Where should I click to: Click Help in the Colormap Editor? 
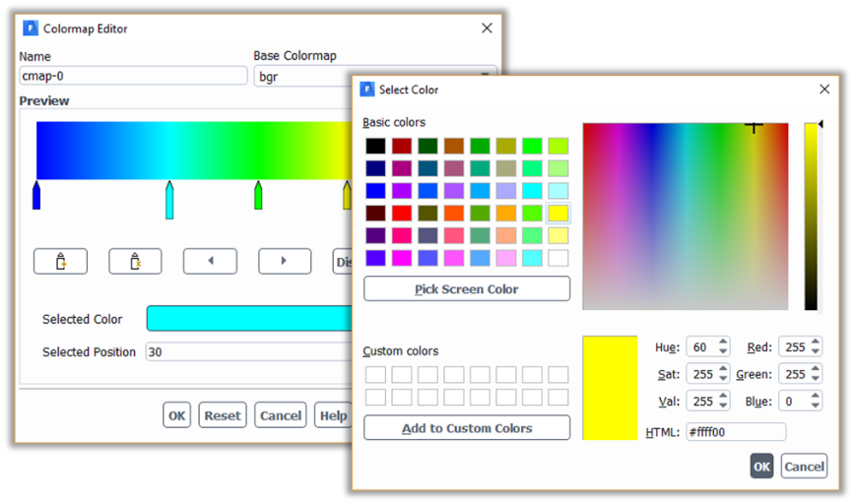(333, 415)
